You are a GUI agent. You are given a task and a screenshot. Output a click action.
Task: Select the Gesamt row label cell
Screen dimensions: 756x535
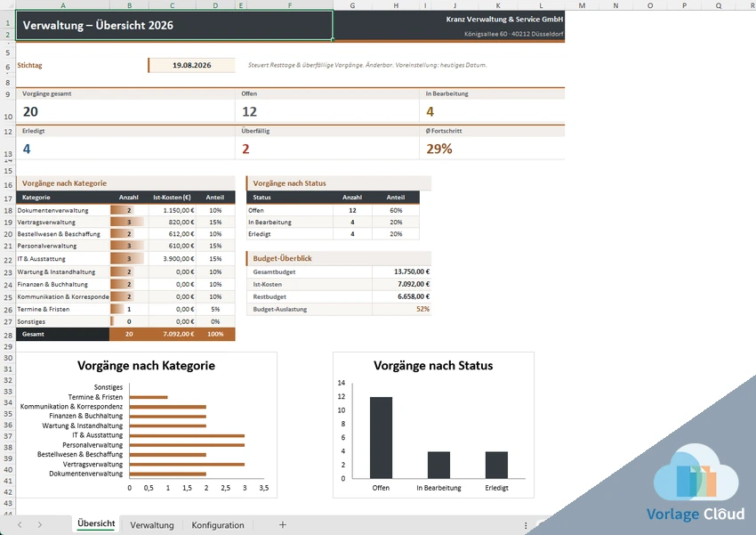pyautogui.click(x=63, y=334)
